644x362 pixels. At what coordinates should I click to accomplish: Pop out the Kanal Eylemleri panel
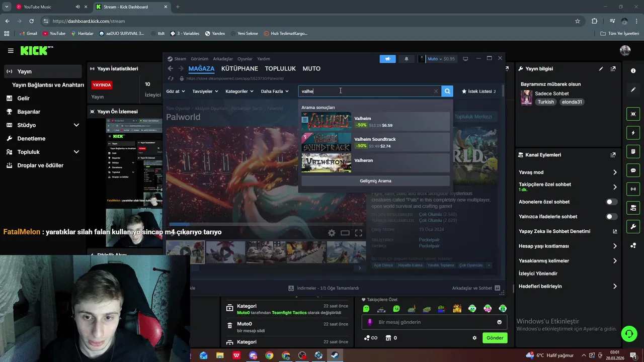[613, 155]
